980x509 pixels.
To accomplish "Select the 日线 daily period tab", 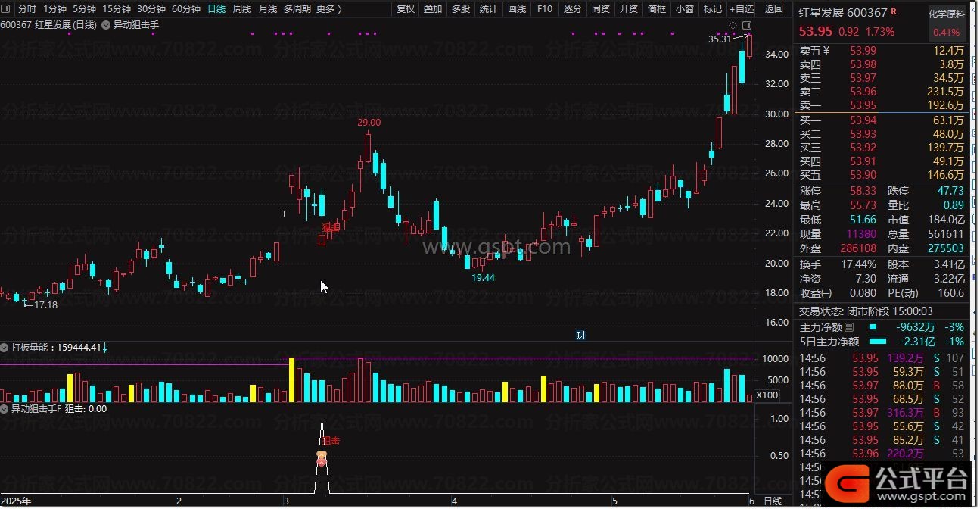I will [216, 9].
